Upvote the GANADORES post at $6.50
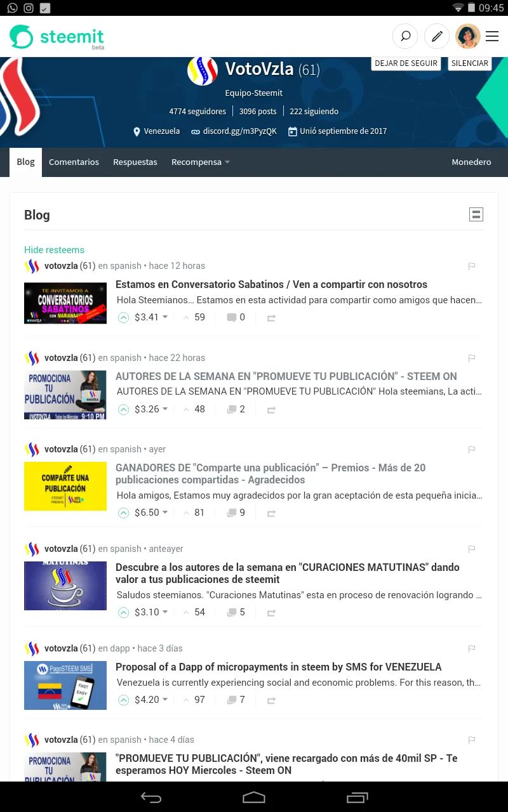Image resolution: width=508 pixels, height=812 pixels. pyautogui.click(x=124, y=513)
